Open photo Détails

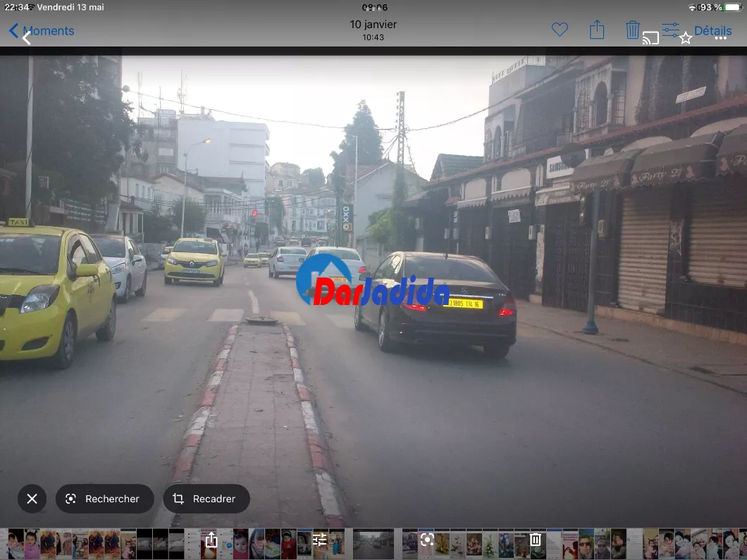[x=712, y=30]
